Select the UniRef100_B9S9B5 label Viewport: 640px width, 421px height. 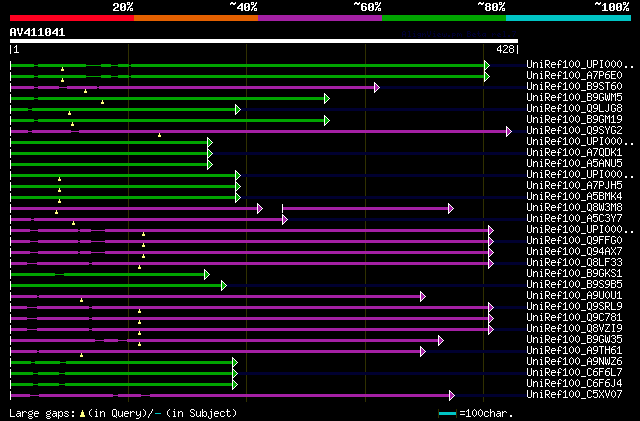[x=574, y=285]
